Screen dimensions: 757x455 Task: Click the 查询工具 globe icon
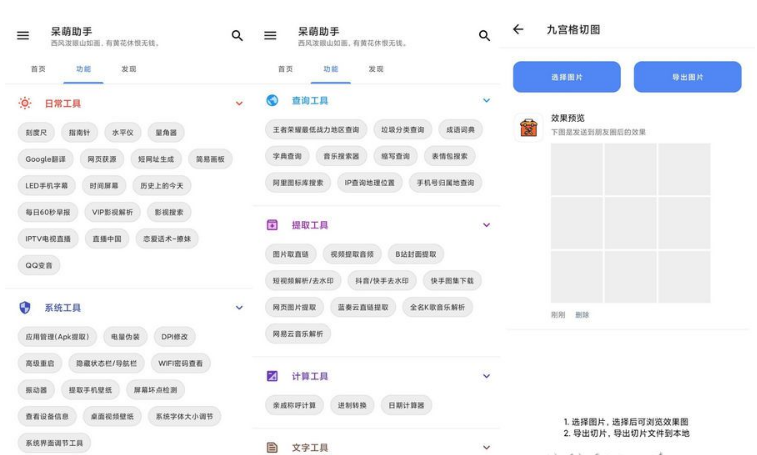point(272,101)
